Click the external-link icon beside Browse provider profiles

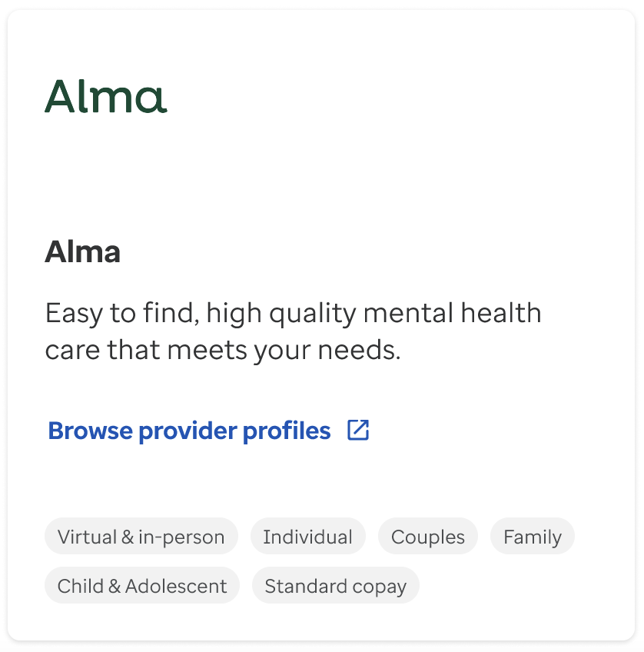358,430
